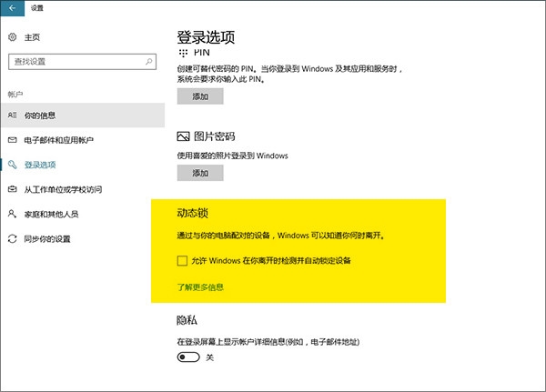Click the sync icon for 同步你的设置
This screenshot has height=392, width=546.
[12, 239]
